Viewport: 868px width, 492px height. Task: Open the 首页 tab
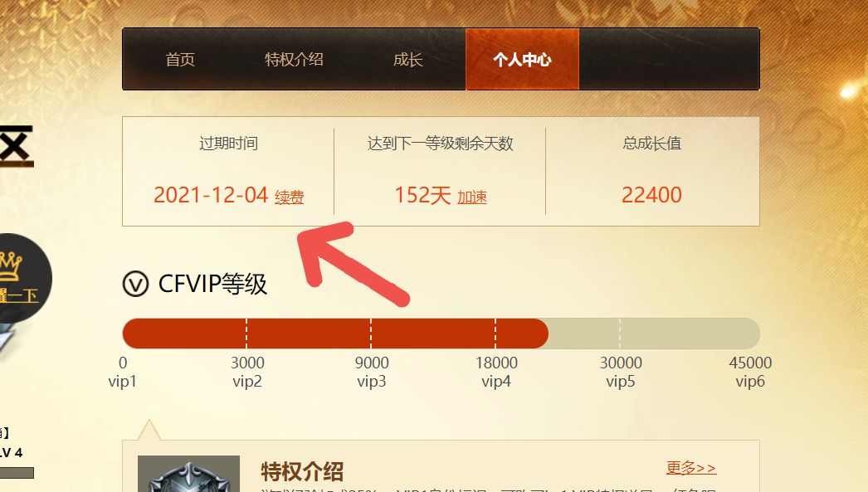180,59
